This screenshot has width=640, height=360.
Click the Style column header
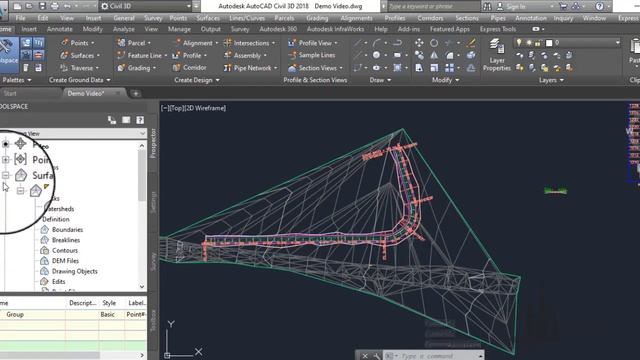tap(109, 303)
